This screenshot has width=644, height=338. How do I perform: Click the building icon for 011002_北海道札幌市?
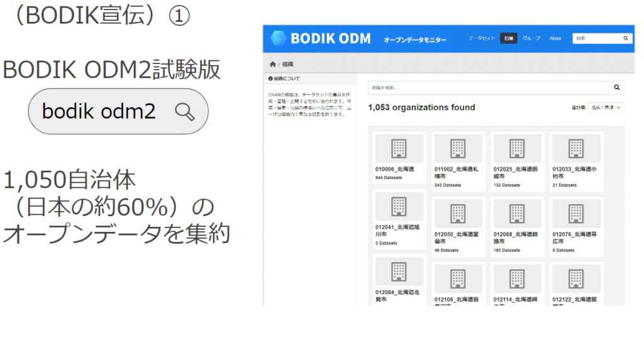tap(458, 148)
